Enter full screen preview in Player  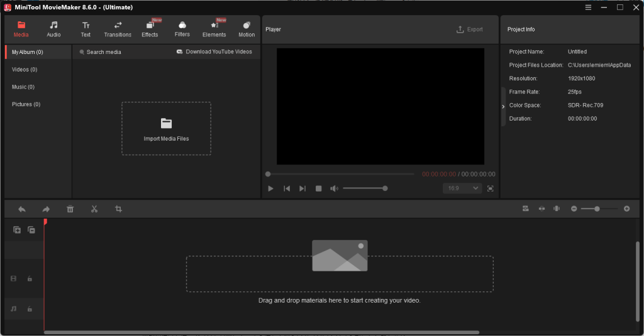(x=491, y=188)
